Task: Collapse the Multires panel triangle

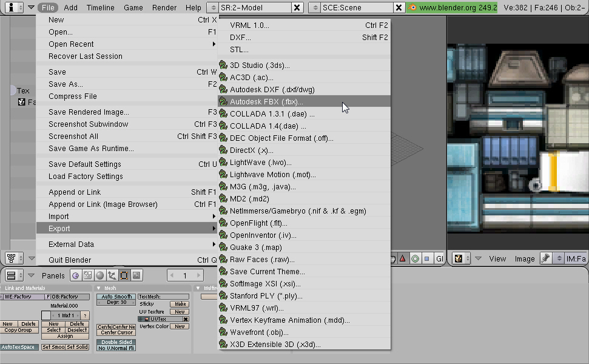Action: [198, 288]
